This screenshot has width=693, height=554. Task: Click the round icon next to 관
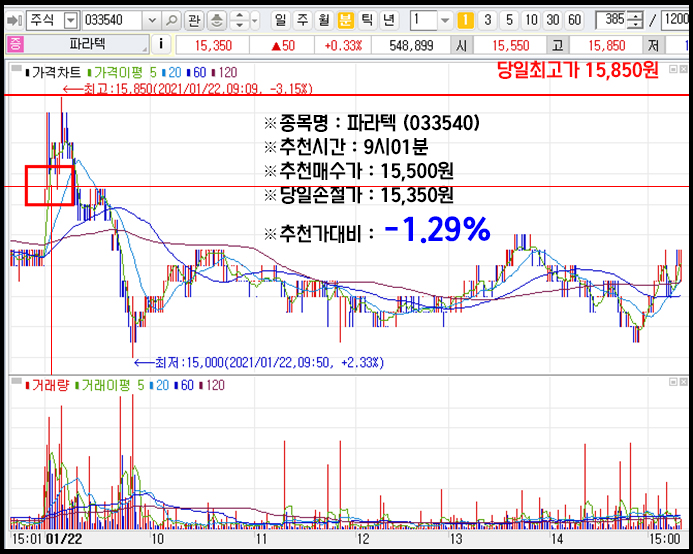click(x=217, y=20)
